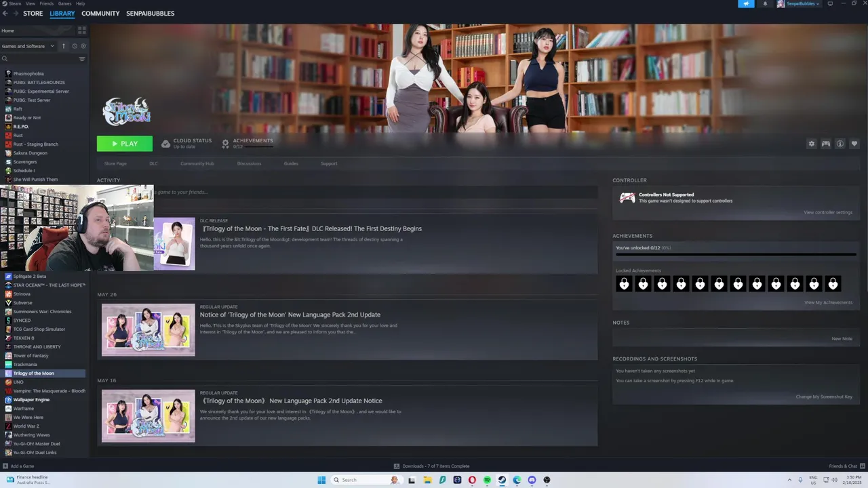Click the green PLAY button
868x488 pixels.
click(125, 144)
